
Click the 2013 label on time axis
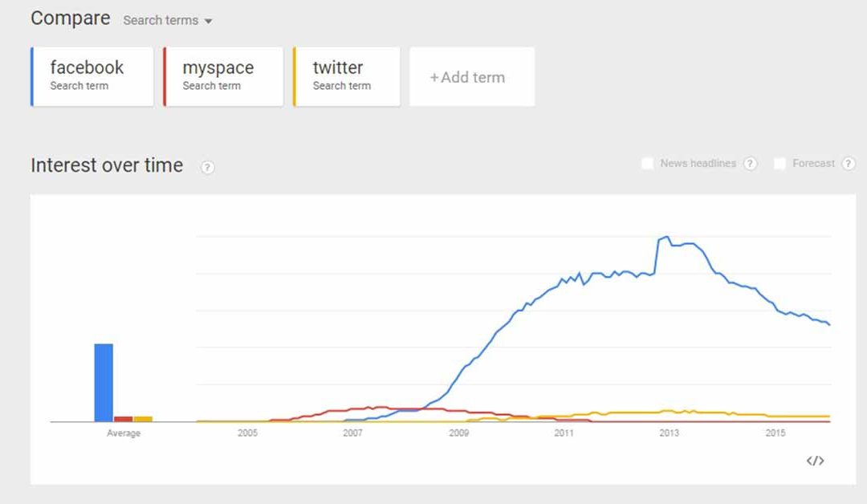click(669, 433)
